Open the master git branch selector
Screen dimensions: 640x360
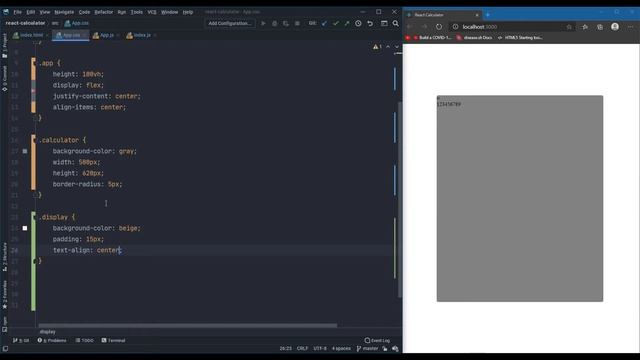pos(367,349)
